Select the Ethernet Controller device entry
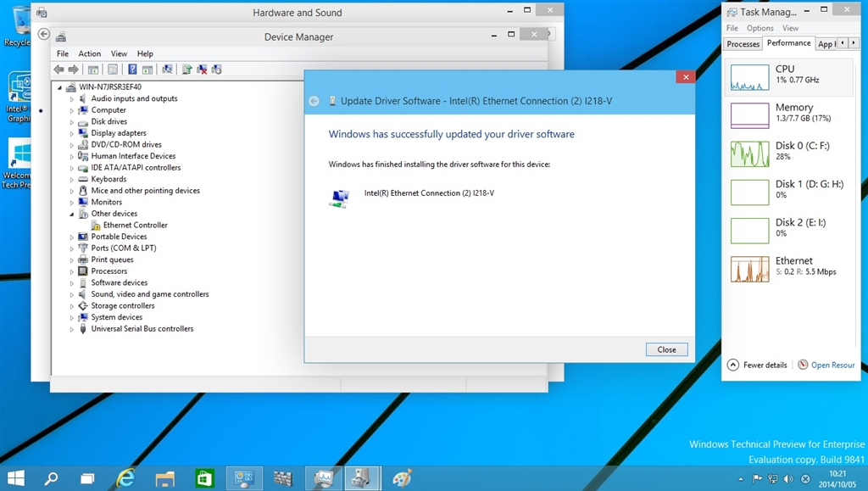Viewport: 868px width, 491px height. coord(135,225)
